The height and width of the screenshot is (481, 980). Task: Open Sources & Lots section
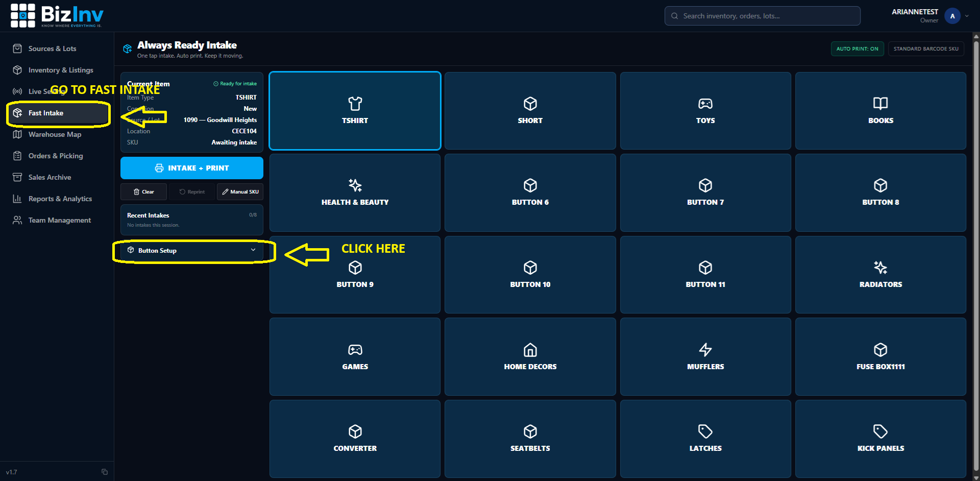52,49
